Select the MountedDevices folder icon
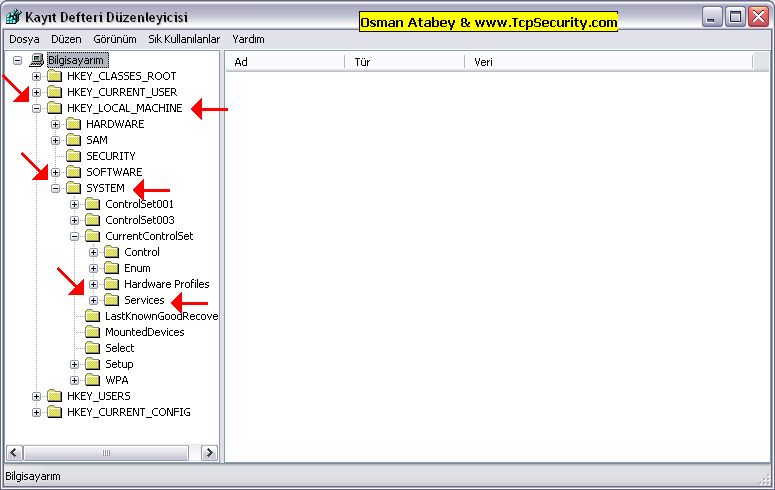775x490 pixels. pyautogui.click(x=92, y=332)
